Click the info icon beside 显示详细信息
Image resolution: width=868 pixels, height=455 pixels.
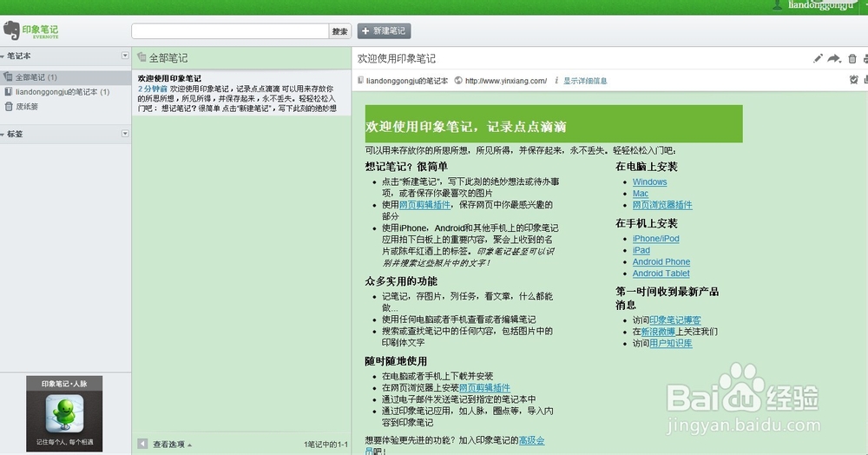point(556,80)
